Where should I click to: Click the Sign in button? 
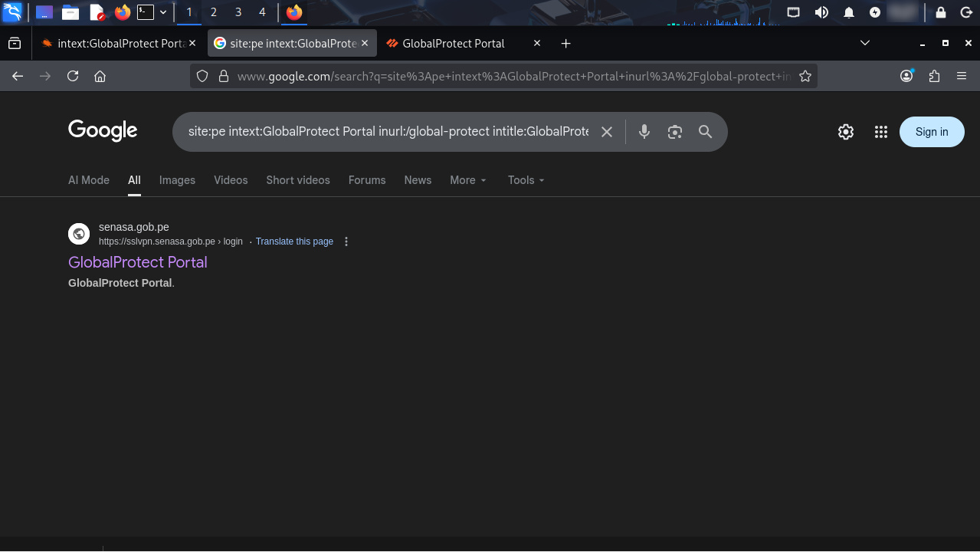click(x=932, y=132)
